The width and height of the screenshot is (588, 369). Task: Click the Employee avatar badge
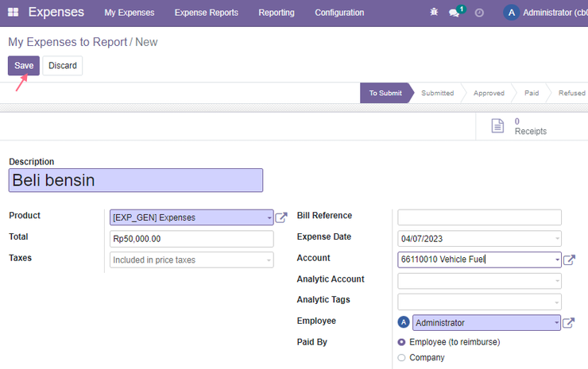click(x=404, y=322)
